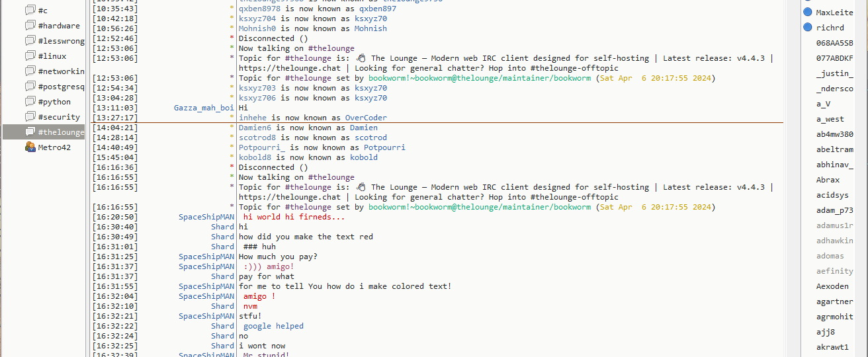Select user a_west in the user list
868x357 pixels.
(x=830, y=119)
